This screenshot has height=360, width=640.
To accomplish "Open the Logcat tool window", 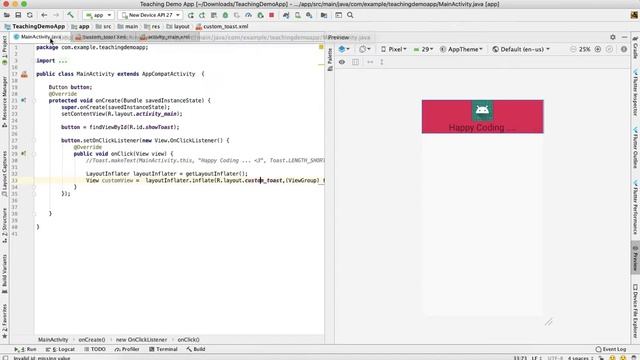I will pos(60,349).
